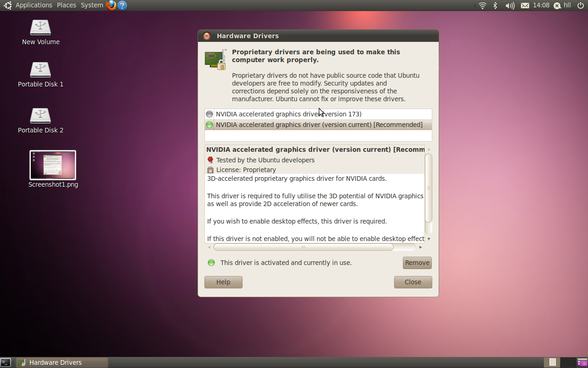Click the hardware card icon in dialog header
Viewport: 588px width, 368px height.
(x=215, y=60)
